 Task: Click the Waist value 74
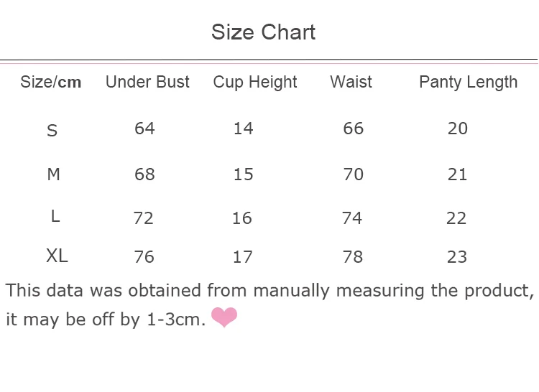(x=352, y=218)
